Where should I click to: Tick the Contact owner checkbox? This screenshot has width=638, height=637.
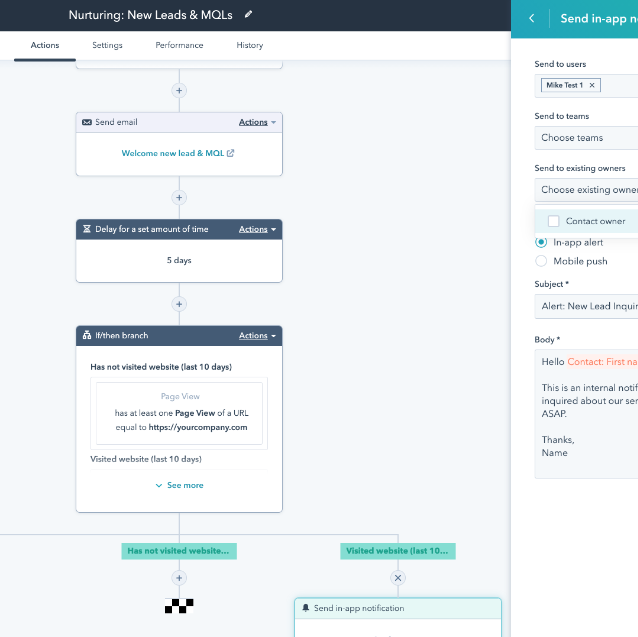click(553, 221)
